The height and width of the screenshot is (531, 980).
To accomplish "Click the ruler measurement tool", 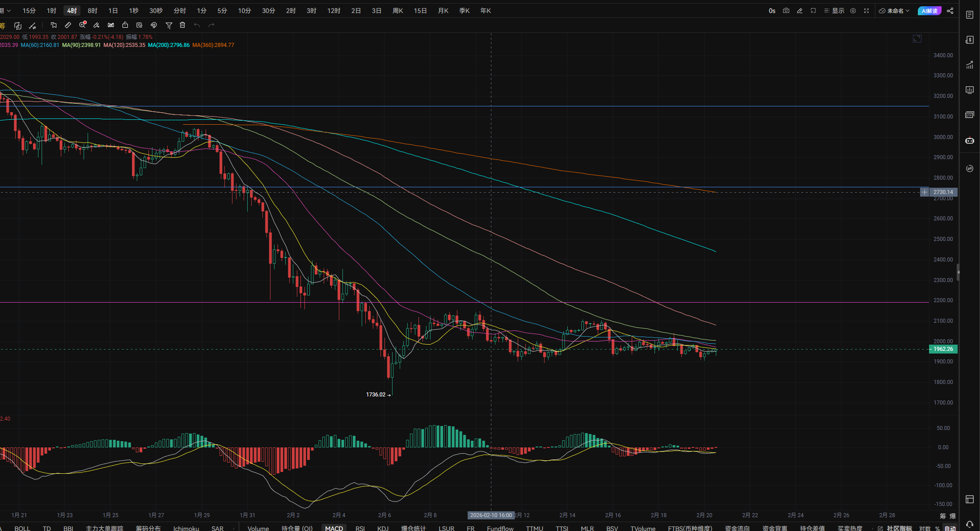I will click(68, 25).
